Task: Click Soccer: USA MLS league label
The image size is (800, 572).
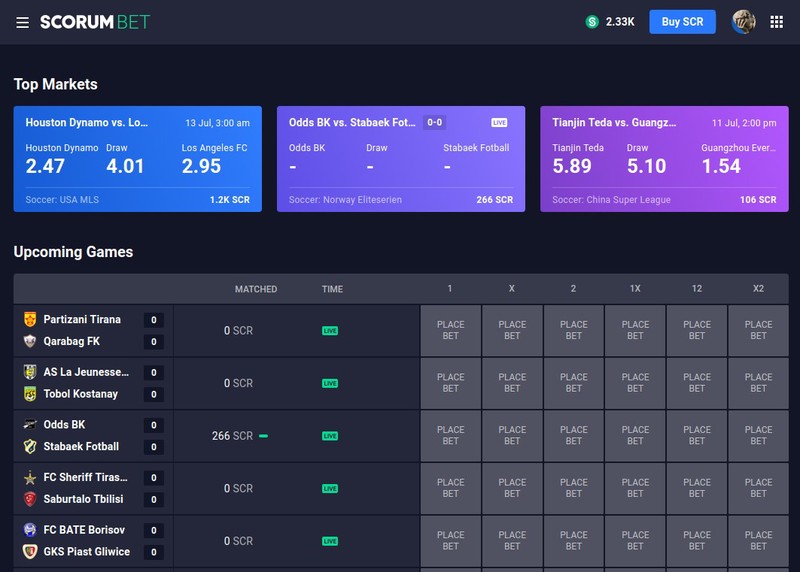Action: point(62,200)
